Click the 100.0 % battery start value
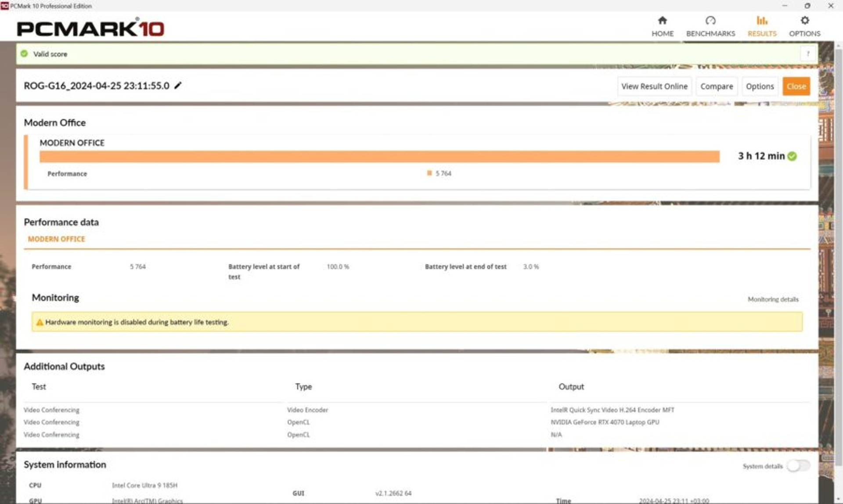Screen dimensions: 843x504 pos(338,266)
